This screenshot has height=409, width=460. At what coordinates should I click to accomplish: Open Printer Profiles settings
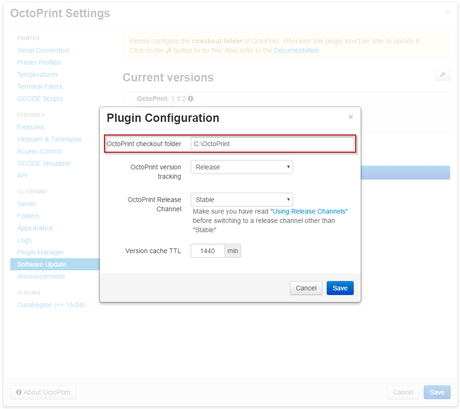[39, 62]
